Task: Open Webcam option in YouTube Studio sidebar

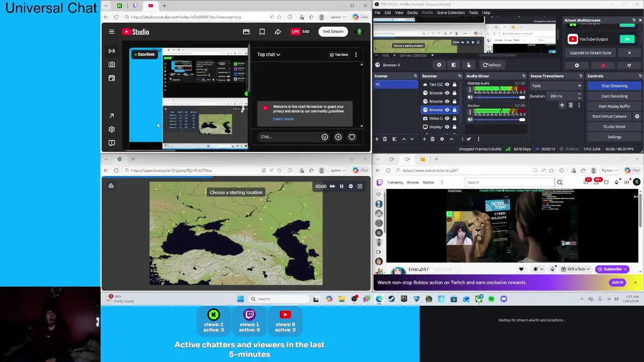Action: (x=112, y=64)
